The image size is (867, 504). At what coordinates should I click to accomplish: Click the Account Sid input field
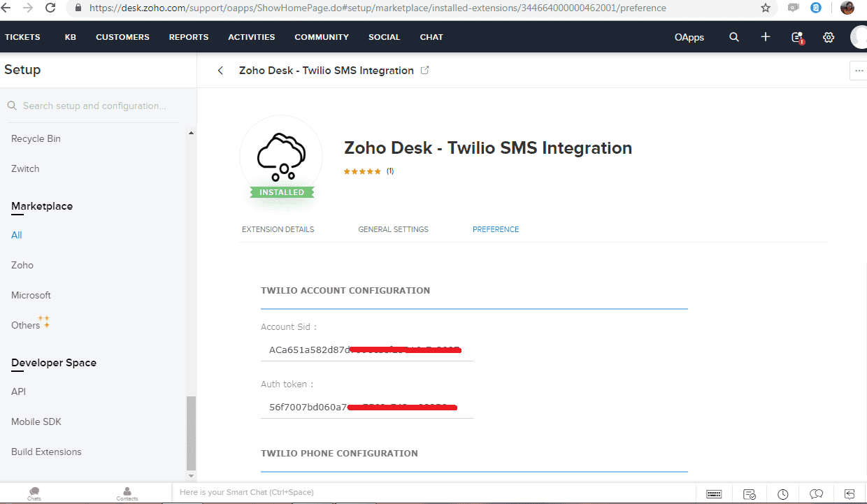point(367,350)
